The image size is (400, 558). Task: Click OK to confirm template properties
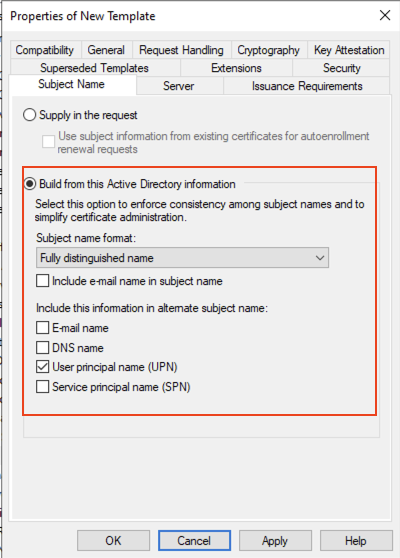tap(113, 541)
